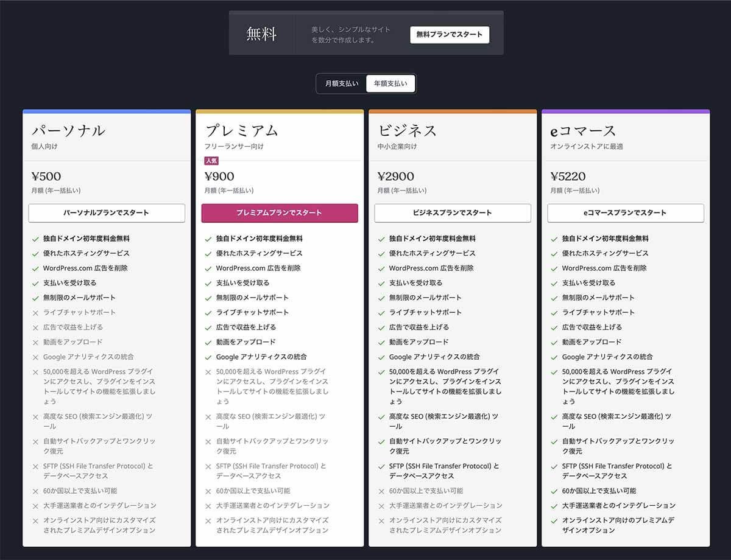Image resolution: width=731 pixels, height=560 pixels.
Task: Select eコマースプランでスタート button
Action: click(626, 213)
